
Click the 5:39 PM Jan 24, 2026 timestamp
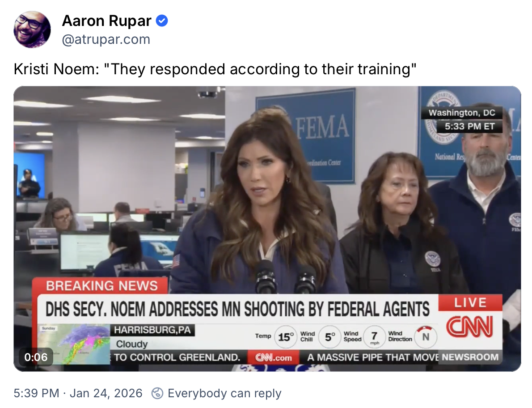click(78, 393)
